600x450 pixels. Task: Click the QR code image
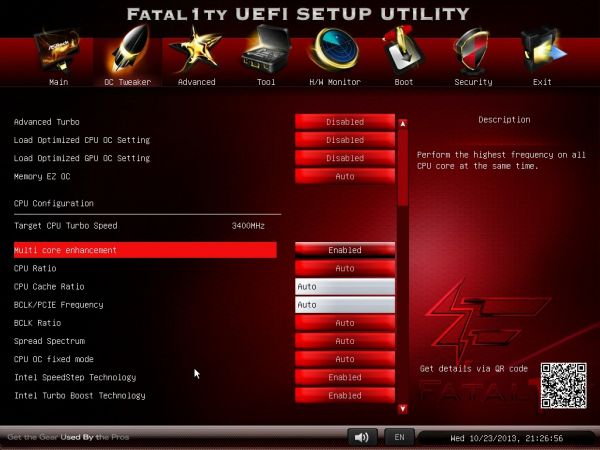[563, 386]
